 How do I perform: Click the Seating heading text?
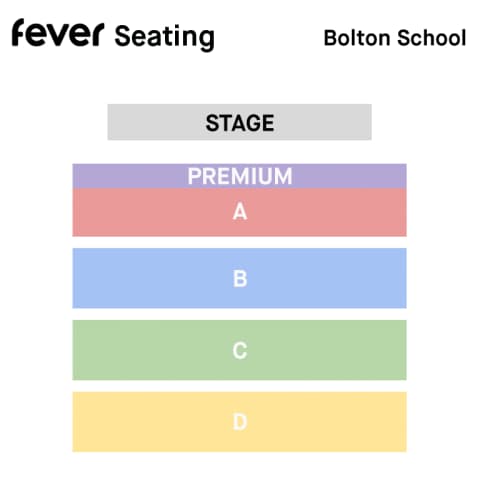(164, 37)
